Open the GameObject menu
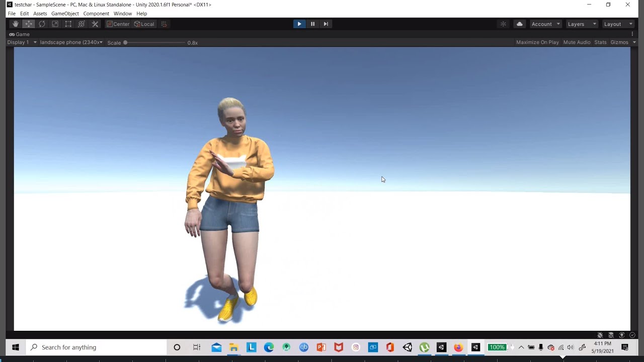This screenshot has width=644, height=362. coord(65,14)
